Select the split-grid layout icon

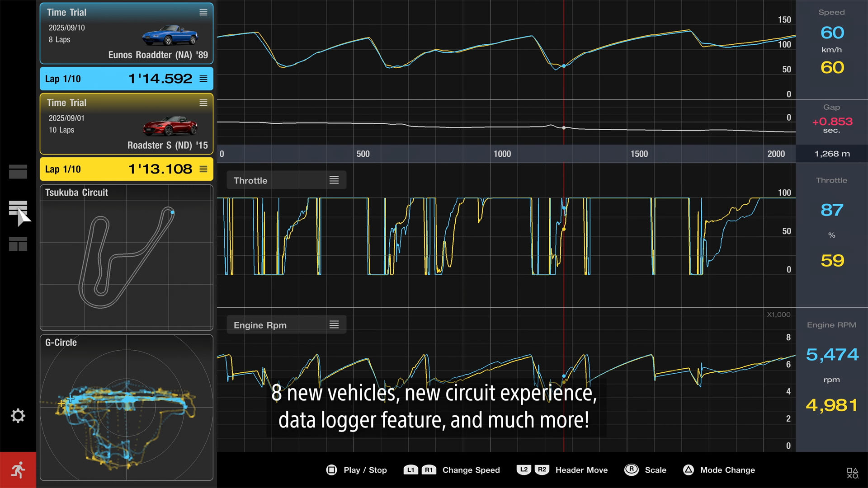coord(18,244)
